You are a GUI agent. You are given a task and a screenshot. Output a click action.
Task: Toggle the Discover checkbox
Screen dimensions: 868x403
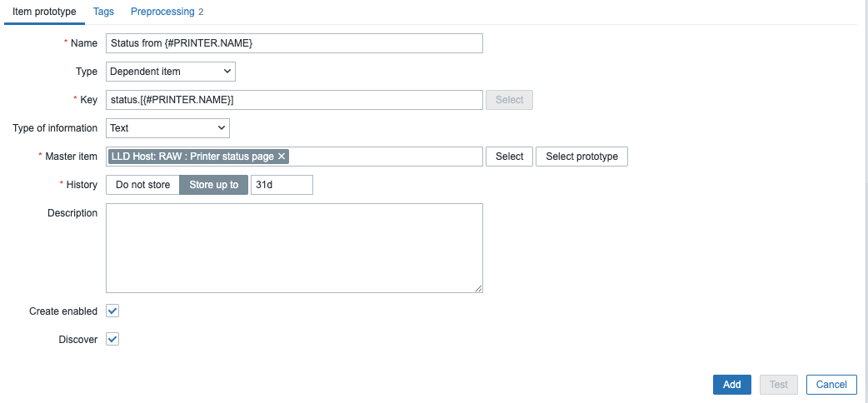[113, 339]
